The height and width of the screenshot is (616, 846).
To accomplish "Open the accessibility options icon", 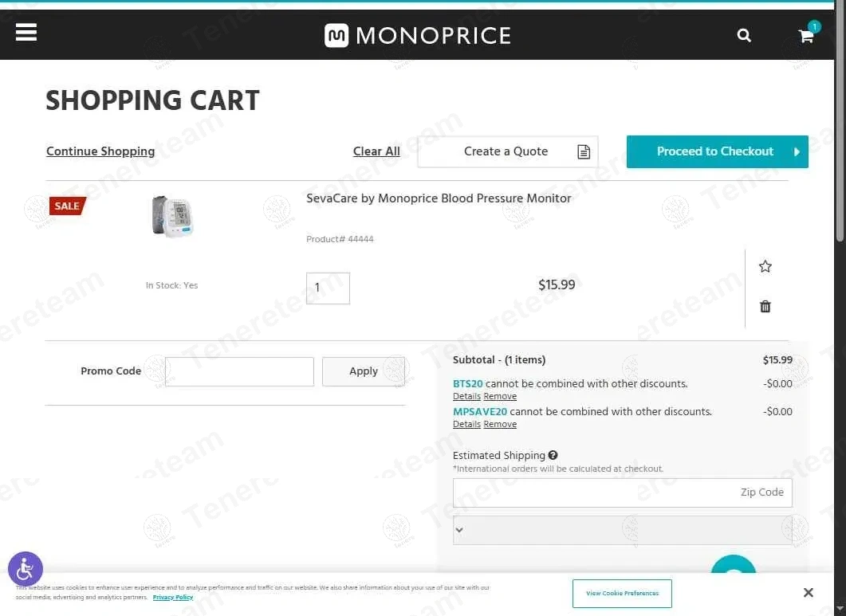I will (x=26, y=569).
